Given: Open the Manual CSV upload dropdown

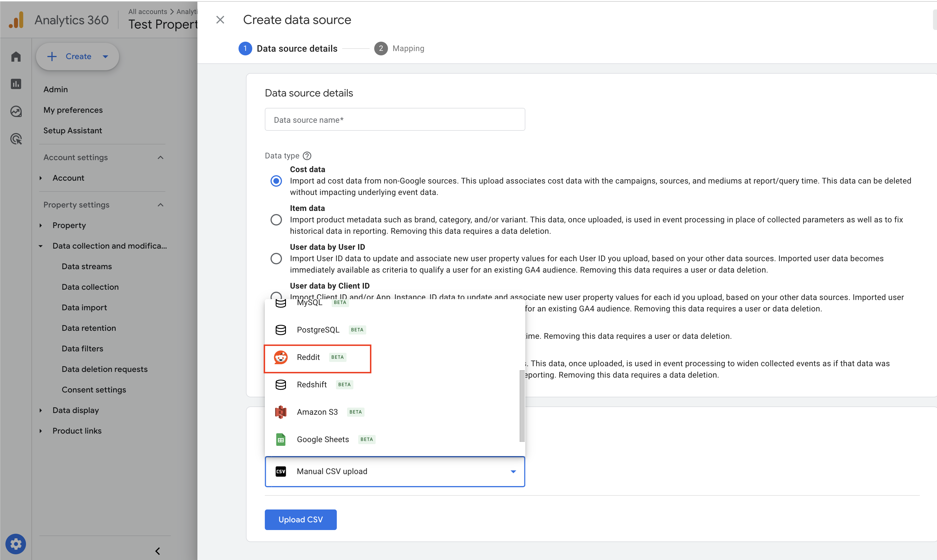Looking at the screenshot, I should point(395,471).
